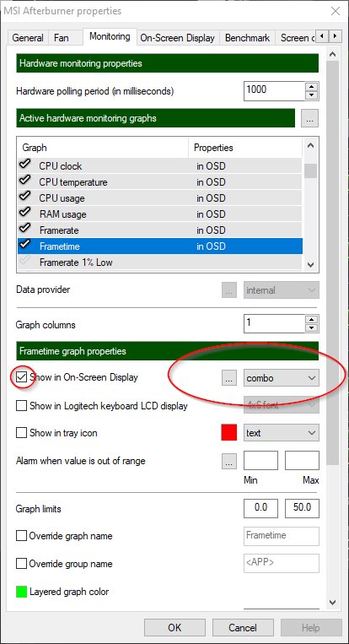
Task: Close the Afterburner properties window
Action: click(x=335, y=11)
